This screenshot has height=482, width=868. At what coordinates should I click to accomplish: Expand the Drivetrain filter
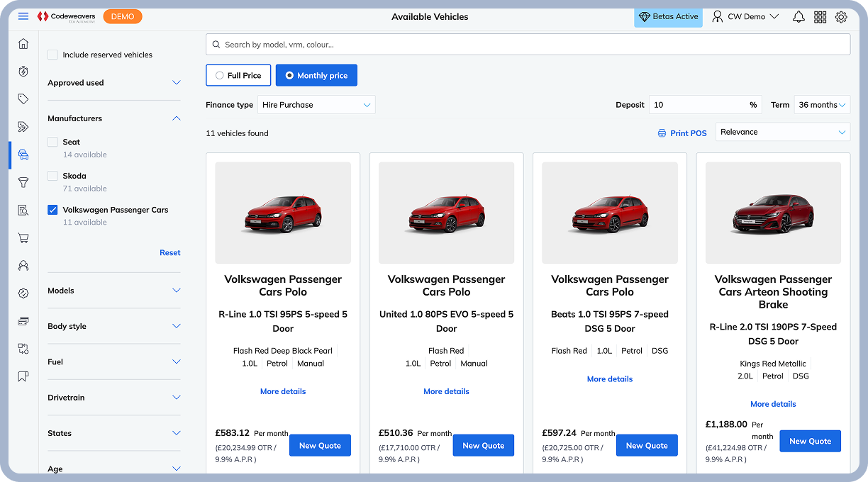[x=114, y=398]
